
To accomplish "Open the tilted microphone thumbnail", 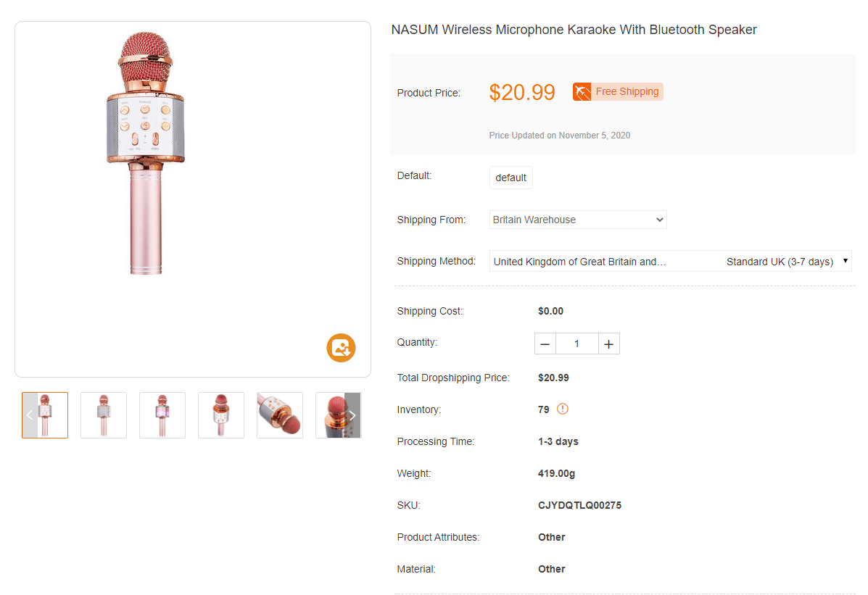I will [x=280, y=415].
